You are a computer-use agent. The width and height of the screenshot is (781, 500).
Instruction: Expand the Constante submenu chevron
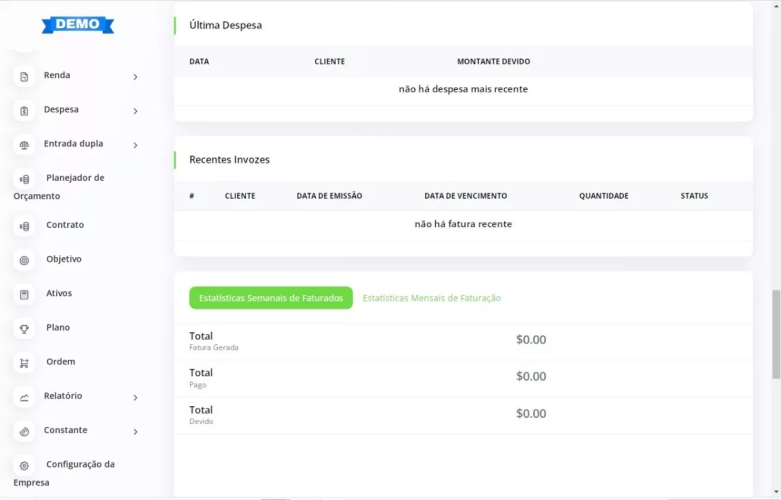135,432
